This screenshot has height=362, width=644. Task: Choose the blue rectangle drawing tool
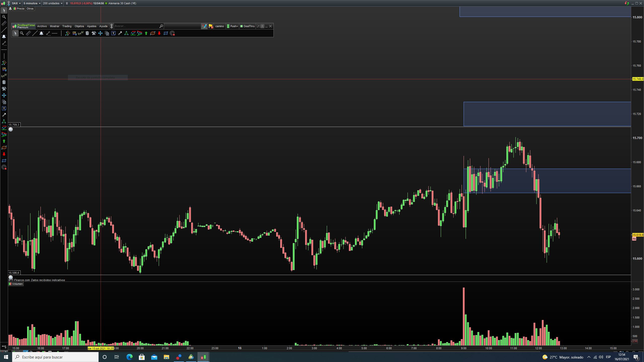(166, 33)
